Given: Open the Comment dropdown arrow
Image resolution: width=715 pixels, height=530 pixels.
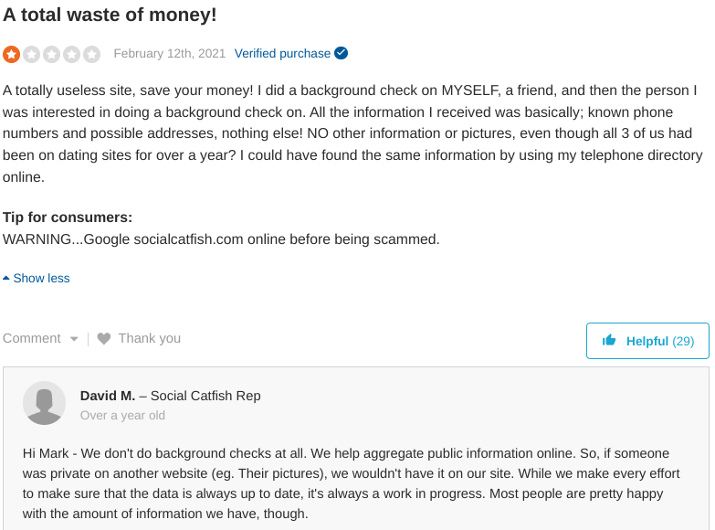Looking at the screenshot, I should (x=74, y=339).
